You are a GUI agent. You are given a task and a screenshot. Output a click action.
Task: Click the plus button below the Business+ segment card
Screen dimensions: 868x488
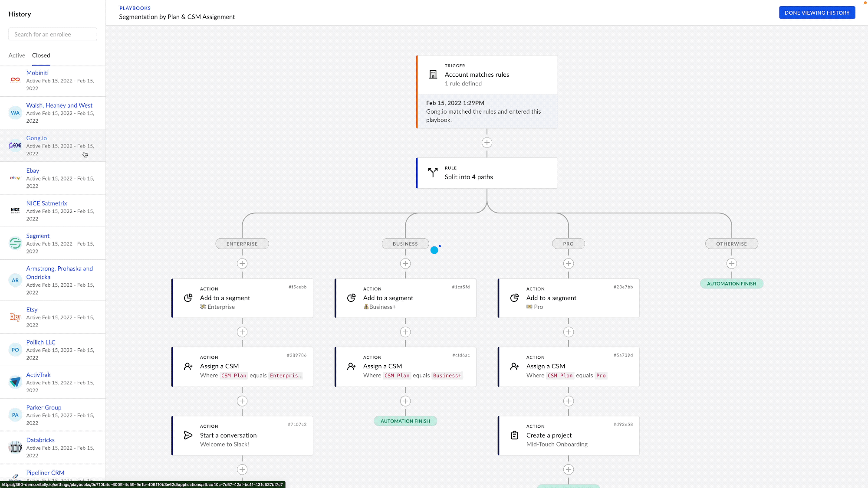[405, 332]
